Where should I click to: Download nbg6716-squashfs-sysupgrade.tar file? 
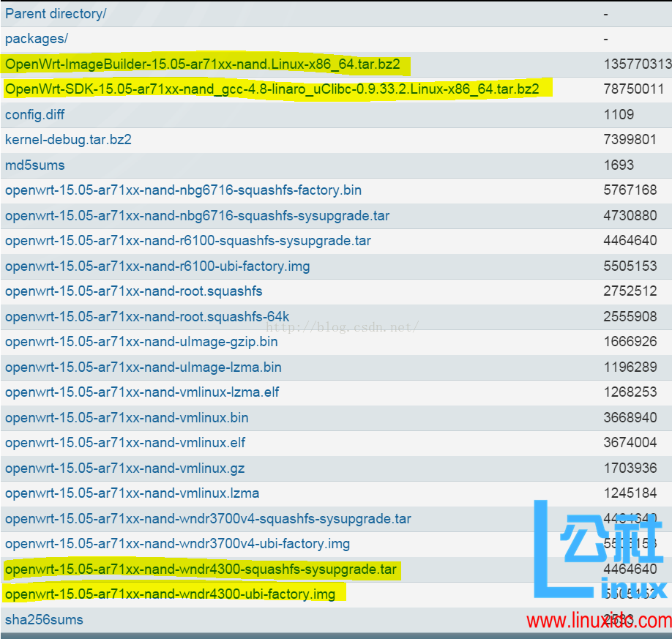[x=197, y=216]
